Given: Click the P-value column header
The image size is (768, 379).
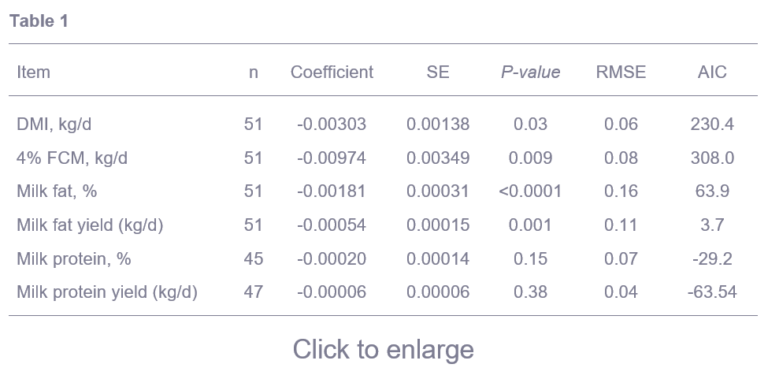Looking at the screenshot, I should tap(530, 72).
